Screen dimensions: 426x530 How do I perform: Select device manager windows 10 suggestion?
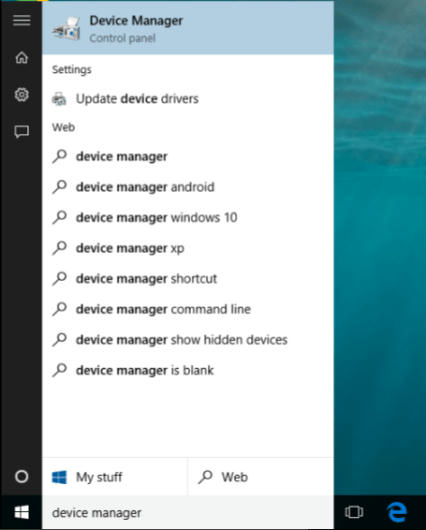point(188,217)
